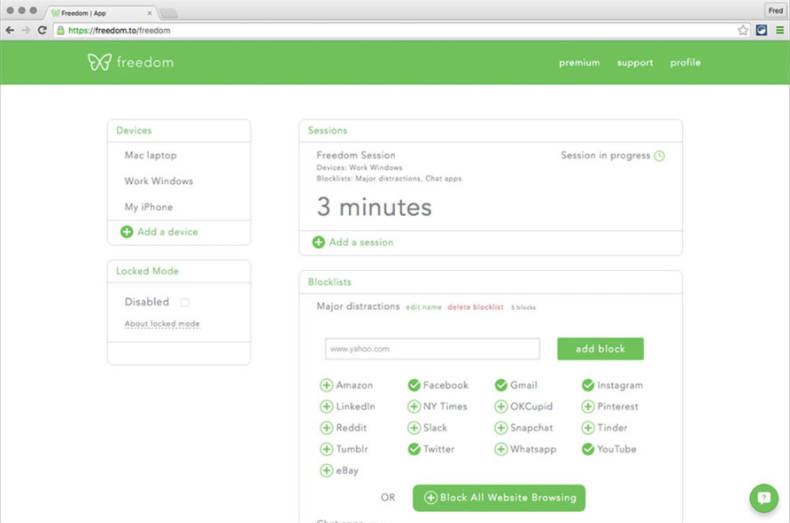Add Snapchat to the blocklist
Viewport: 790px width, 523px height.
pos(501,428)
